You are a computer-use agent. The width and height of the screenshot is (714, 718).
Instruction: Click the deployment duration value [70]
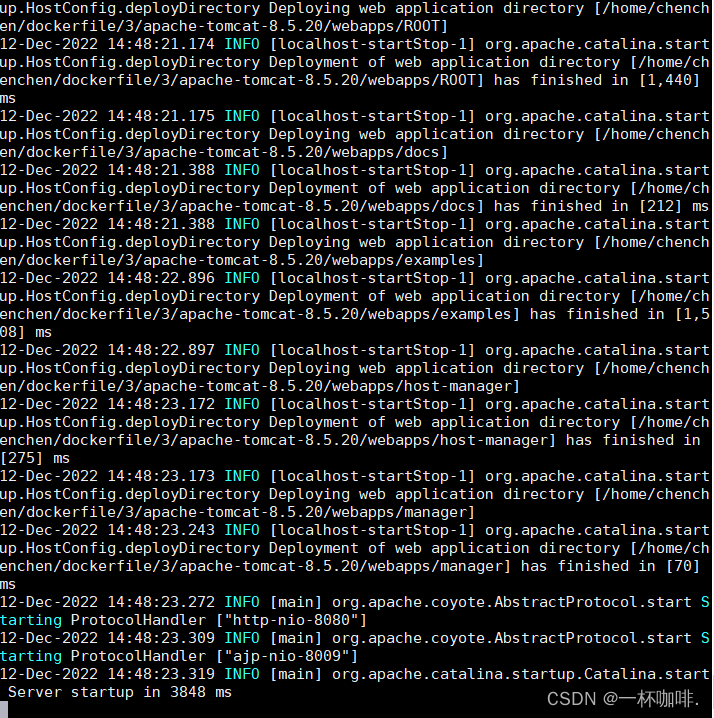coord(683,566)
